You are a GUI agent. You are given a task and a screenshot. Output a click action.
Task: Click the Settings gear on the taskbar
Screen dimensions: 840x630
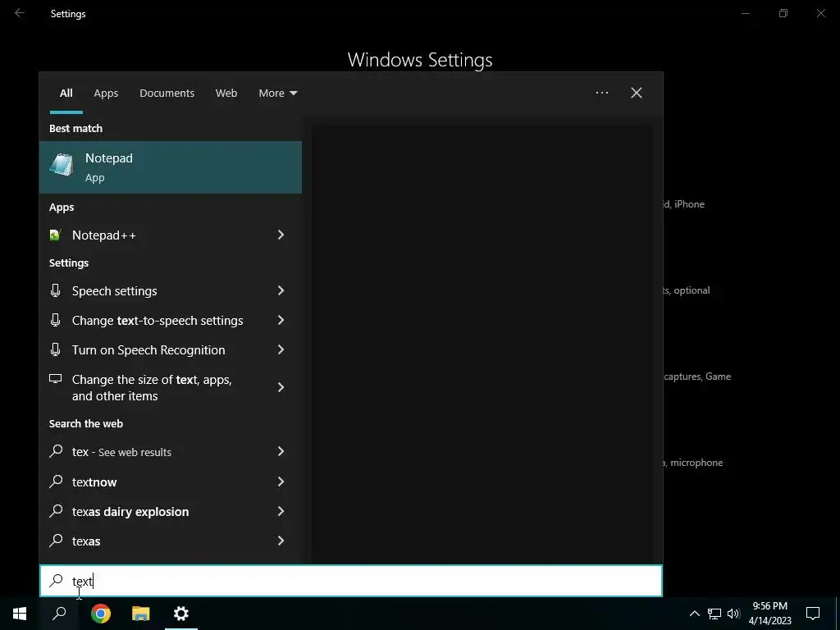(181, 614)
